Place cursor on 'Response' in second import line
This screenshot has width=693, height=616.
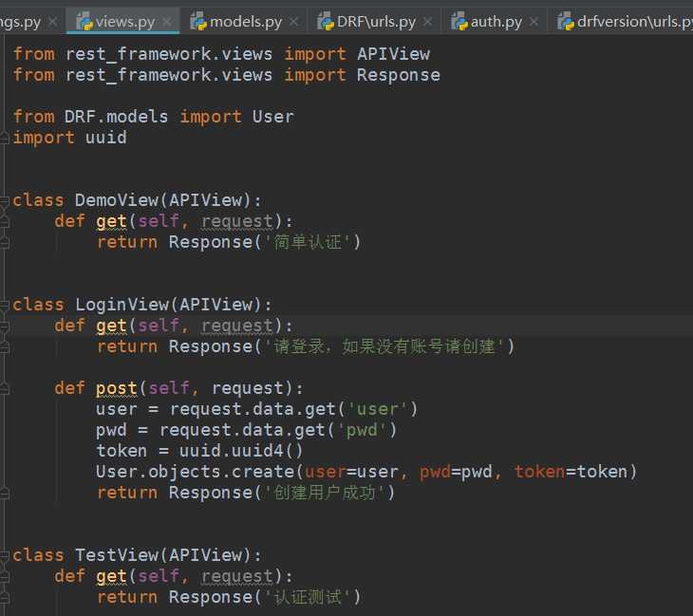(x=398, y=75)
